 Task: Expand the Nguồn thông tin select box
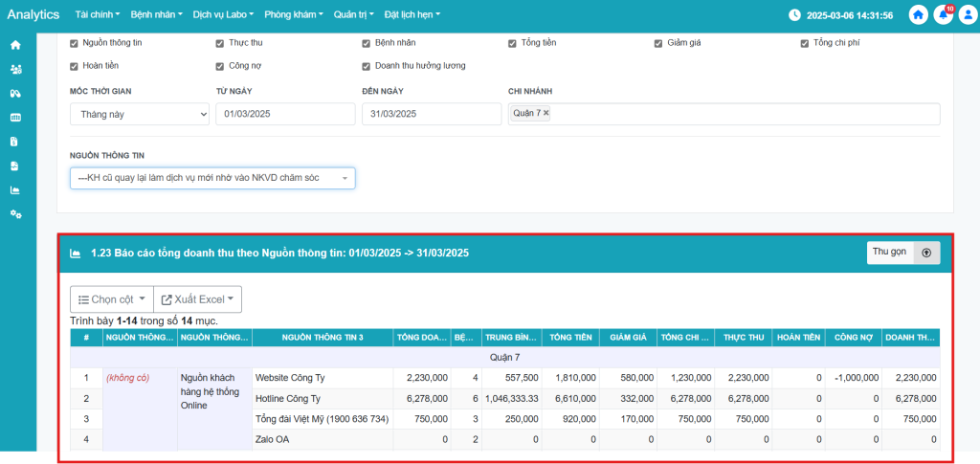click(x=212, y=178)
